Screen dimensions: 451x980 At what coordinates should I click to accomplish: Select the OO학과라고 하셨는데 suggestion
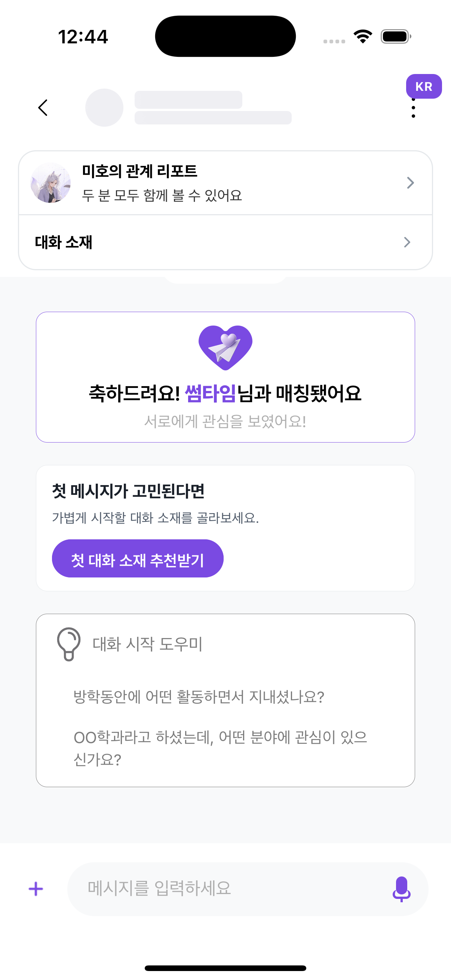220,748
